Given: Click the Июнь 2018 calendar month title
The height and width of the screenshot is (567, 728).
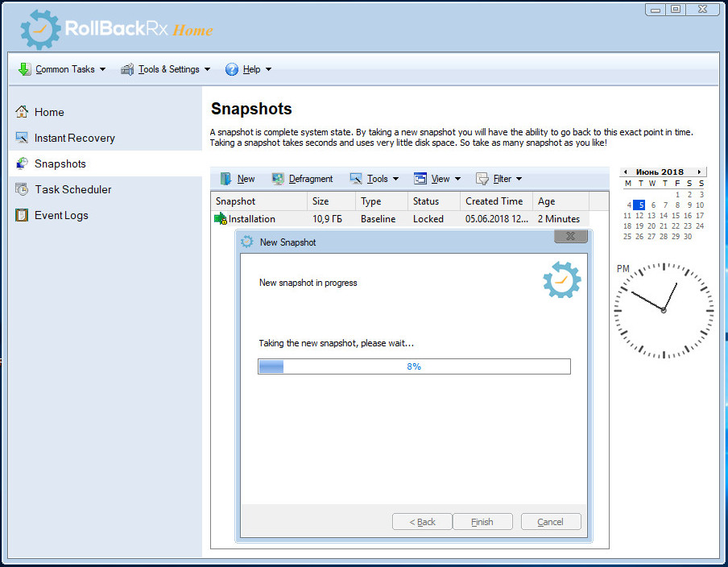Looking at the screenshot, I should coord(660,172).
